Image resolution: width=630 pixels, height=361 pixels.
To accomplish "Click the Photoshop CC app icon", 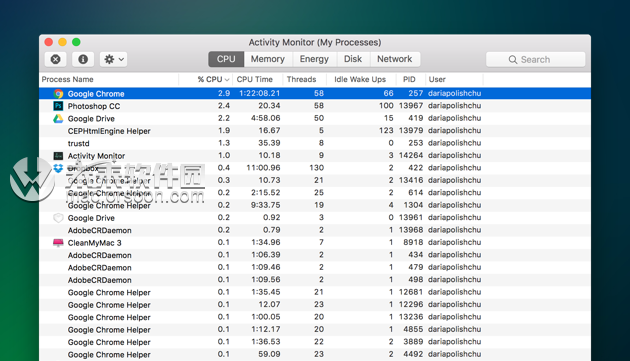I will pyautogui.click(x=58, y=106).
